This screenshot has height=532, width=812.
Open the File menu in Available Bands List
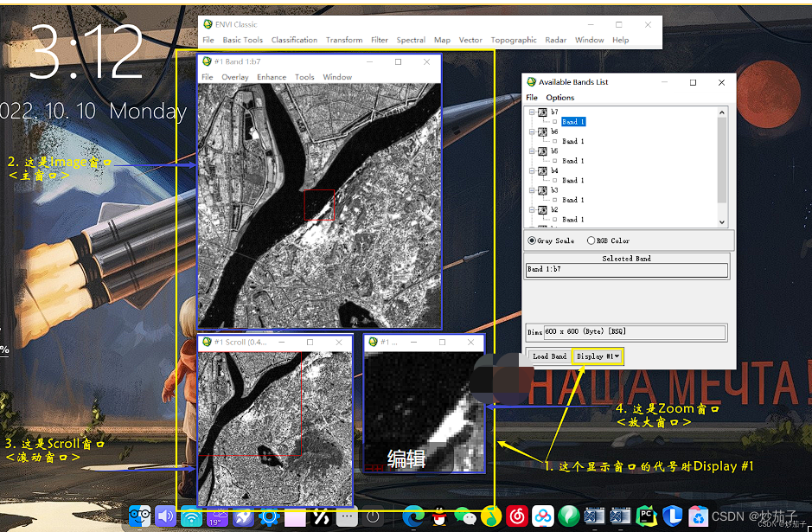pos(532,98)
